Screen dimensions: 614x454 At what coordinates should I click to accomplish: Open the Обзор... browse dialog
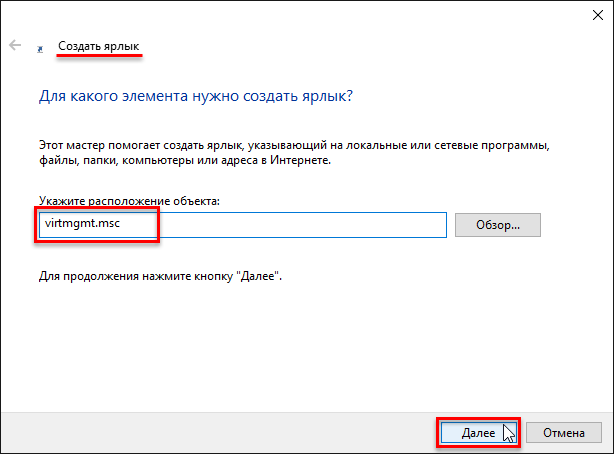click(498, 225)
